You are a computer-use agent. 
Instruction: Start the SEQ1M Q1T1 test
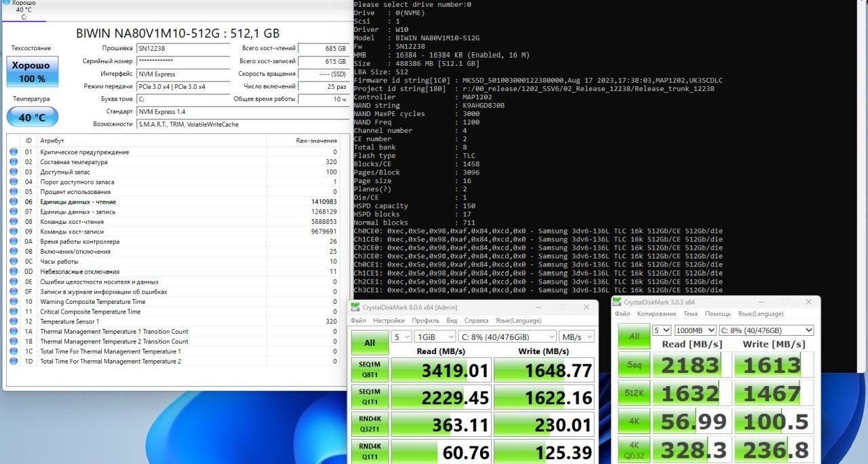[x=370, y=396]
